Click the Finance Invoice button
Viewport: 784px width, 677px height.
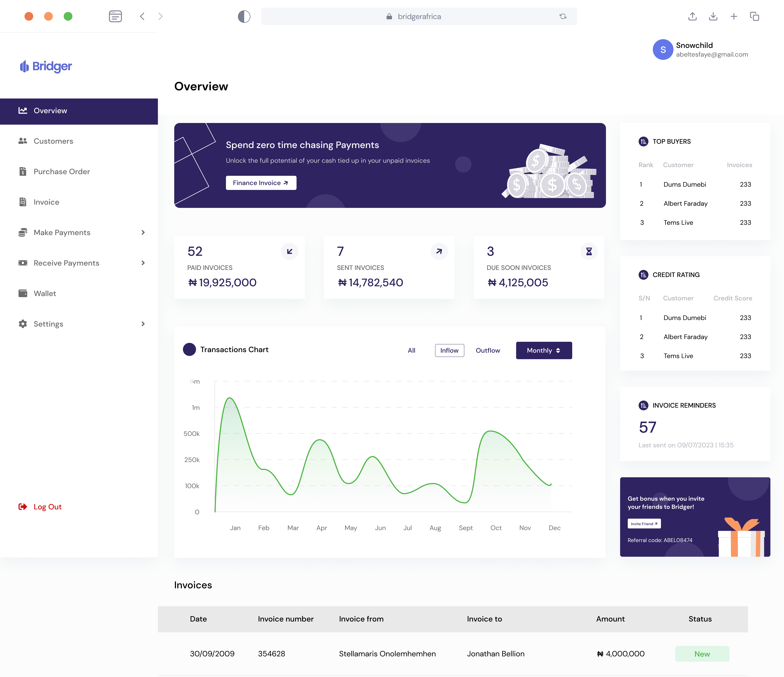(261, 183)
